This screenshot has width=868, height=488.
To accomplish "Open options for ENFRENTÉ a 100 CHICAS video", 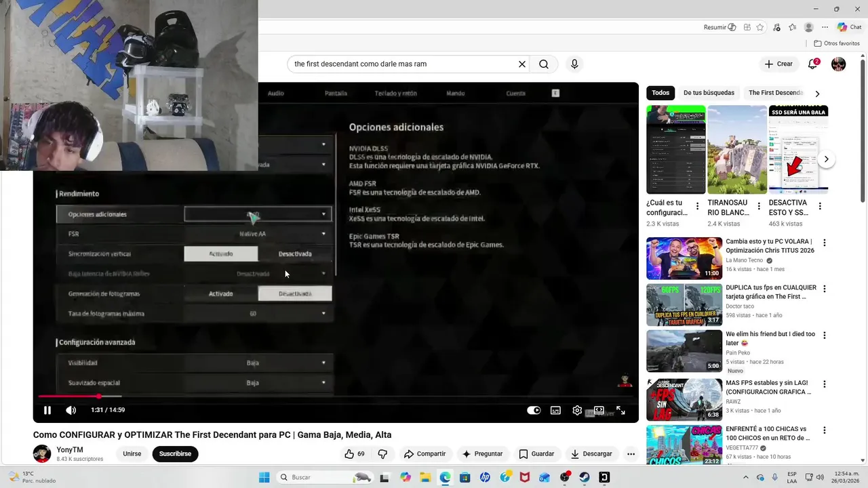I will pos(825,430).
